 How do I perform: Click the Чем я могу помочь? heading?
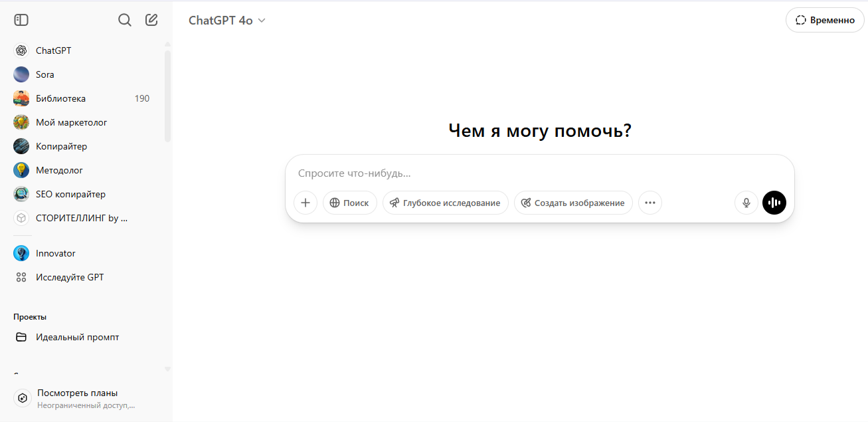[540, 131]
